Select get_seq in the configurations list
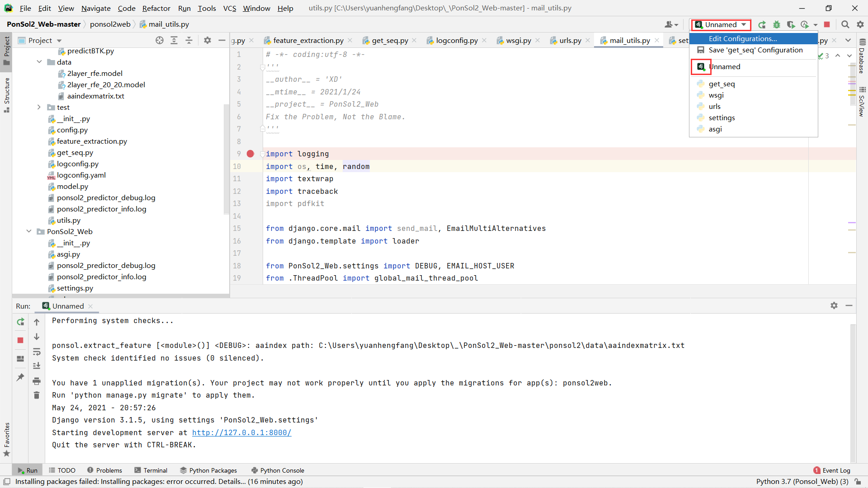Viewport: 868px width, 488px height. [x=721, y=84]
